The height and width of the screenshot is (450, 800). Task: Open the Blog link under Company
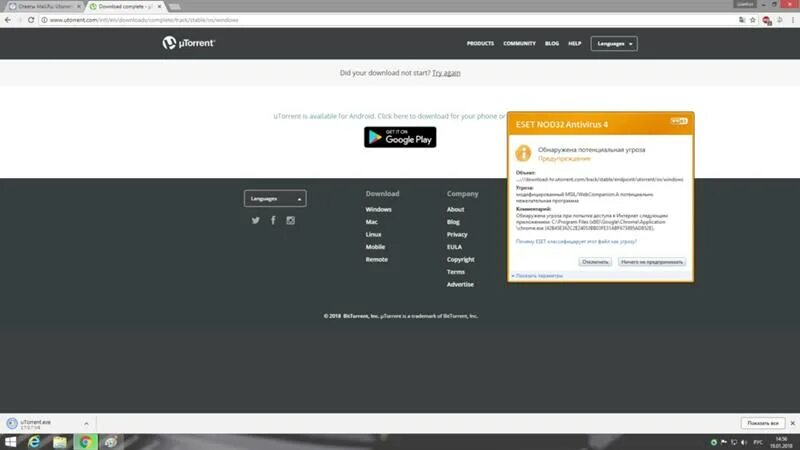(453, 222)
